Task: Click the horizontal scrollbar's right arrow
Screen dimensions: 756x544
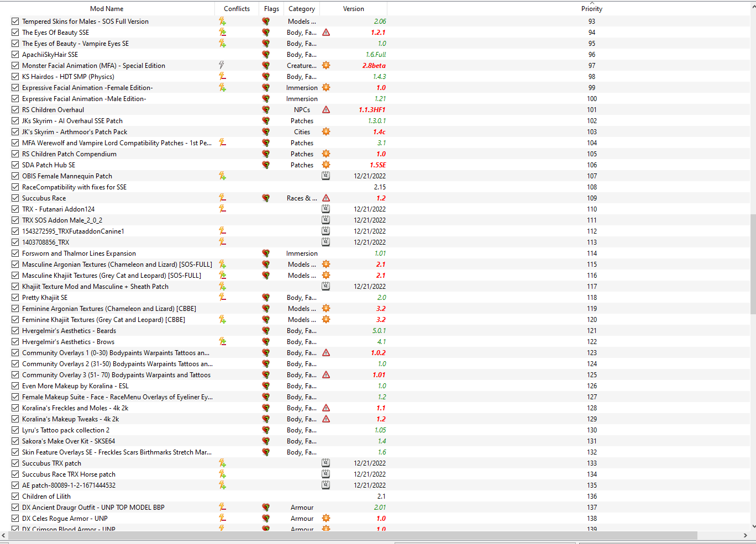Action: click(x=746, y=536)
